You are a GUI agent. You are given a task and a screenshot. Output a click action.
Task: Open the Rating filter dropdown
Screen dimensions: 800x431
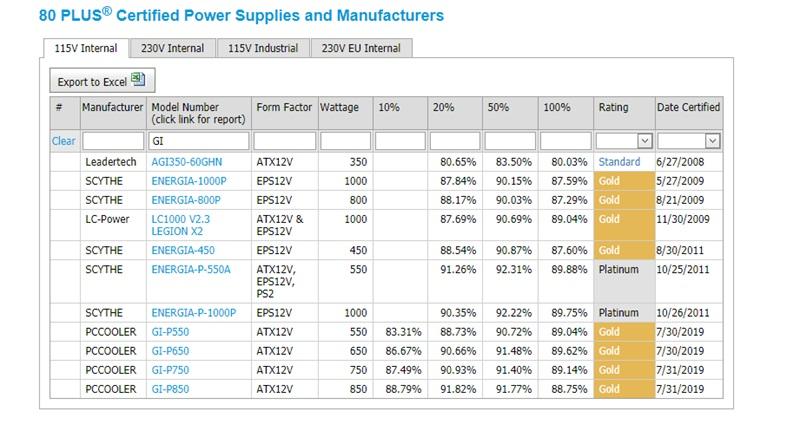(645, 141)
